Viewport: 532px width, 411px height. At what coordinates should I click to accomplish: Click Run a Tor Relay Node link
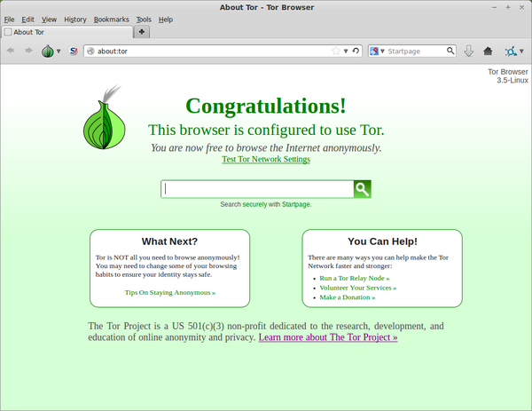(355, 278)
